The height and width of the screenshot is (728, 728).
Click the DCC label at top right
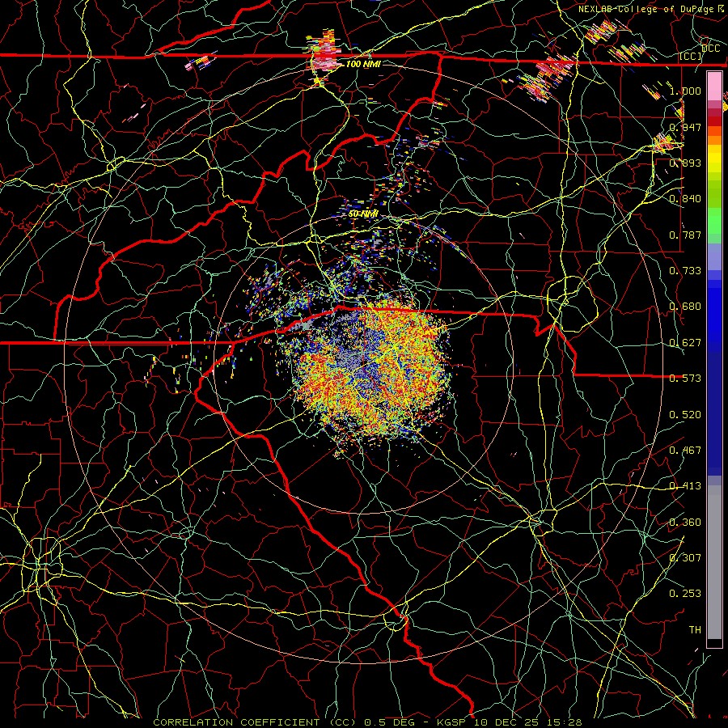pos(710,49)
